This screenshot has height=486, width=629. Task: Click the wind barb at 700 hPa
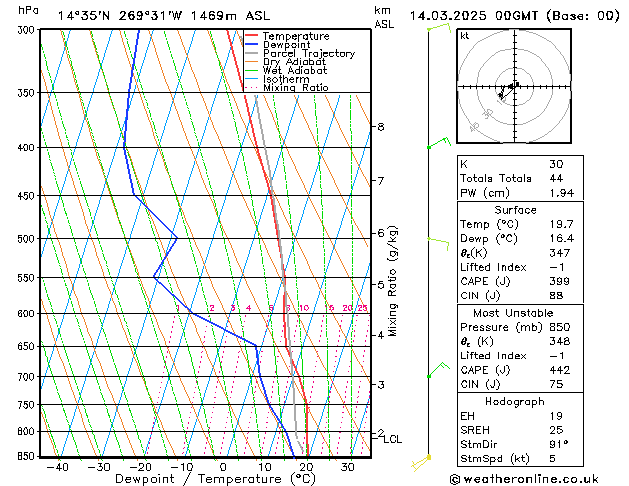point(436,372)
